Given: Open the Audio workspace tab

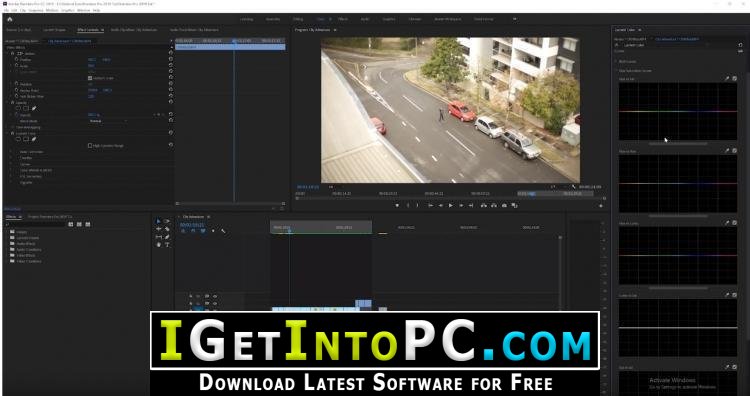Looking at the screenshot, I should (365, 19).
